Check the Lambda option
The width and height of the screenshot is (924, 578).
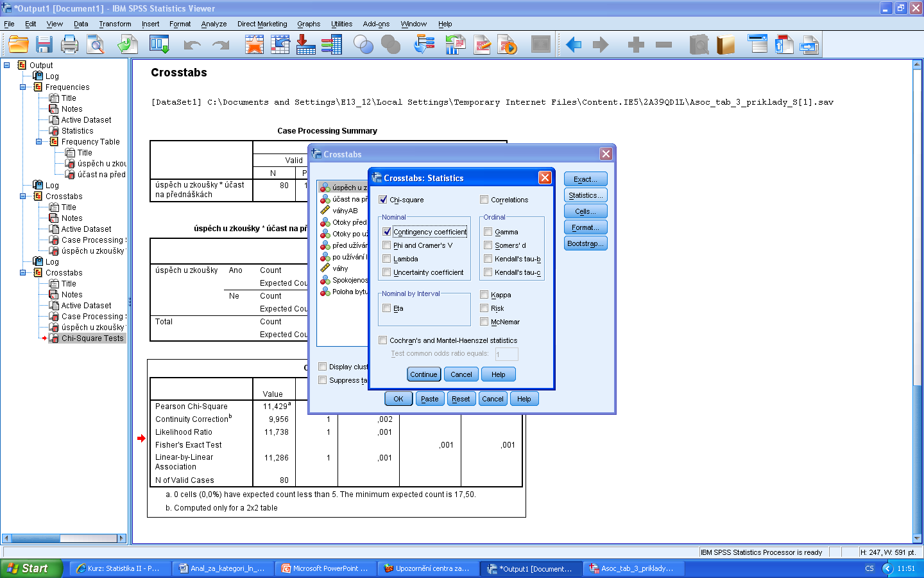[x=387, y=259]
